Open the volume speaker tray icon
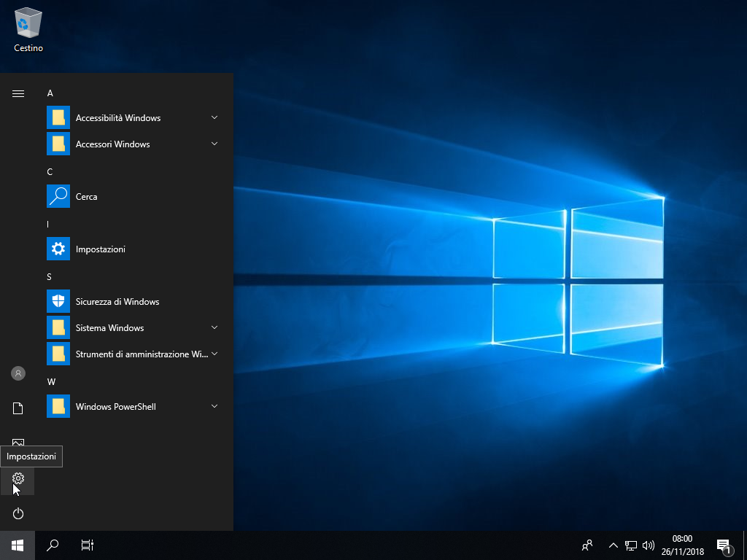 648,545
